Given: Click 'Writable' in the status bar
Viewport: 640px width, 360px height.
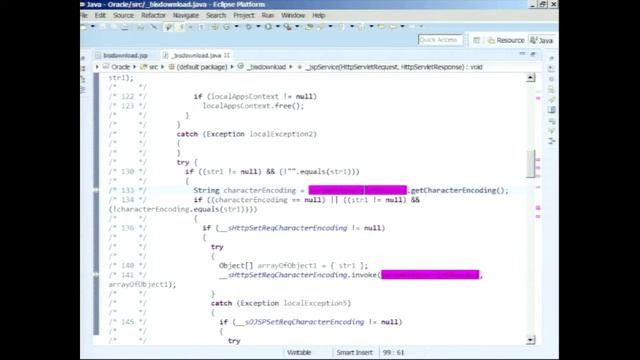Looking at the screenshot, I should [299, 352].
